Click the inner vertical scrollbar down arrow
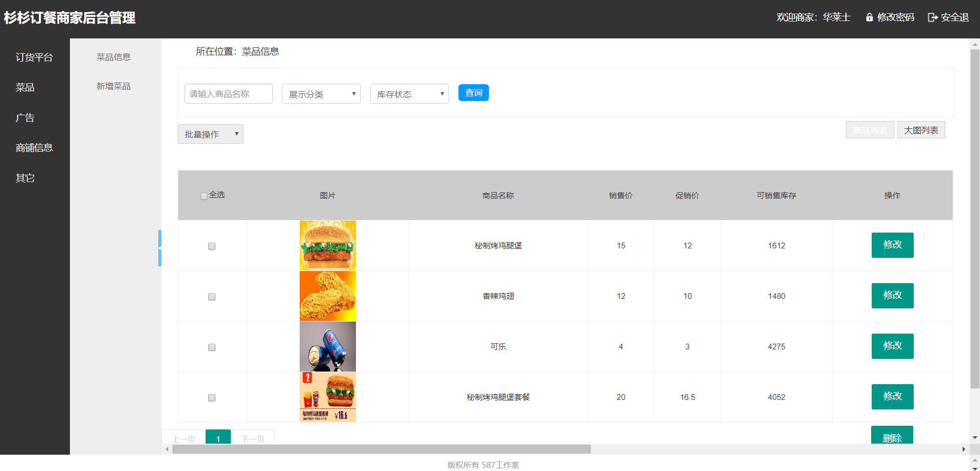The width and height of the screenshot is (980, 471). (x=975, y=438)
